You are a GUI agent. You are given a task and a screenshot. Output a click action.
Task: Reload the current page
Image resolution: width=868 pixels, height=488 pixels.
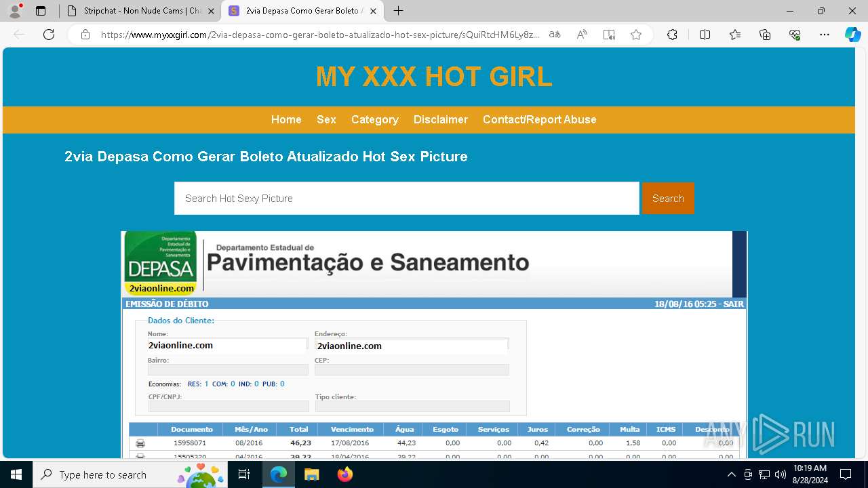click(x=49, y=35)
